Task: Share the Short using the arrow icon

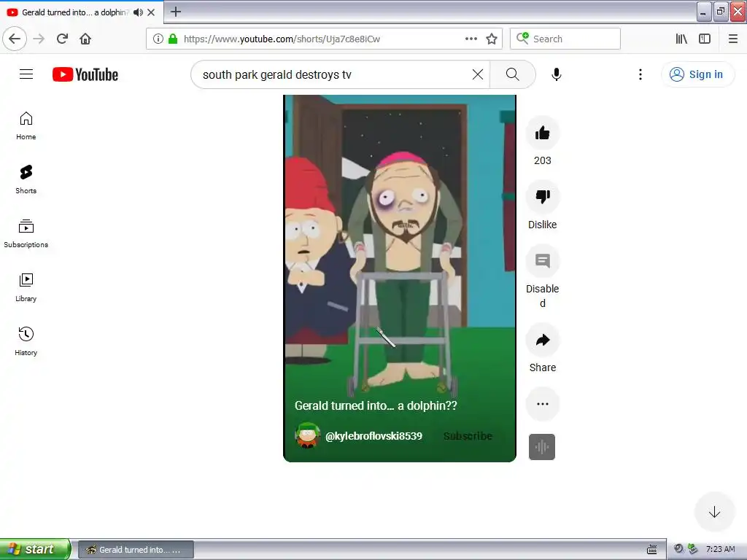Action: point(543,340)
